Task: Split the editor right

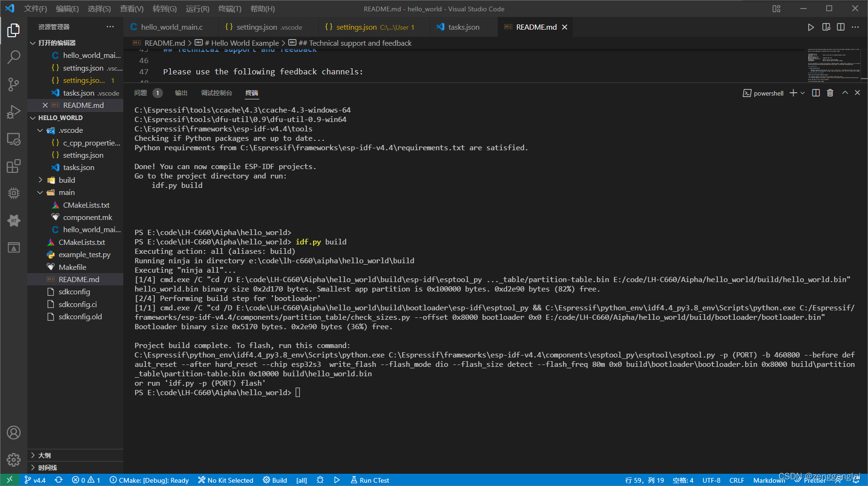Action: pos(841,27)
